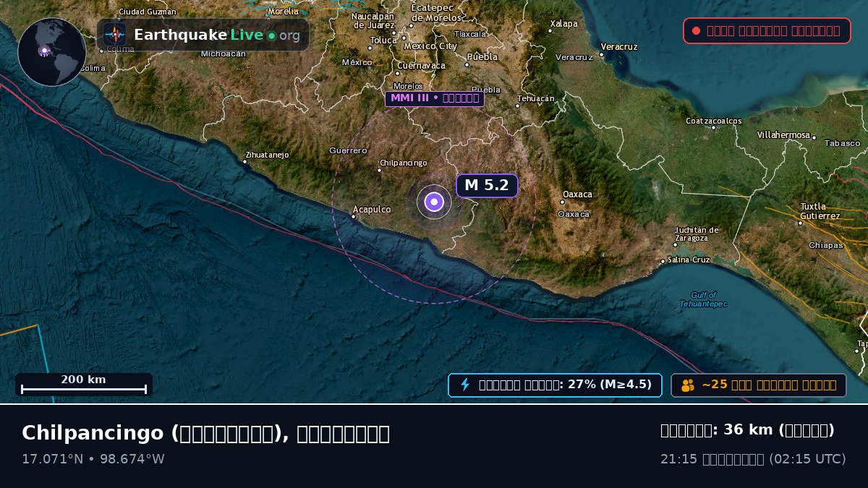Click the Zihuatanejo city label
This screenshot has width=868, height=488.
coord(267,155)
